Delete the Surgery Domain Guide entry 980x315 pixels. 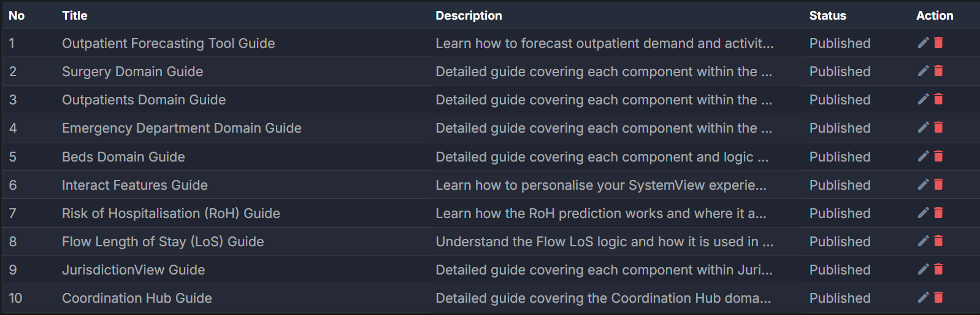point(938,71)
